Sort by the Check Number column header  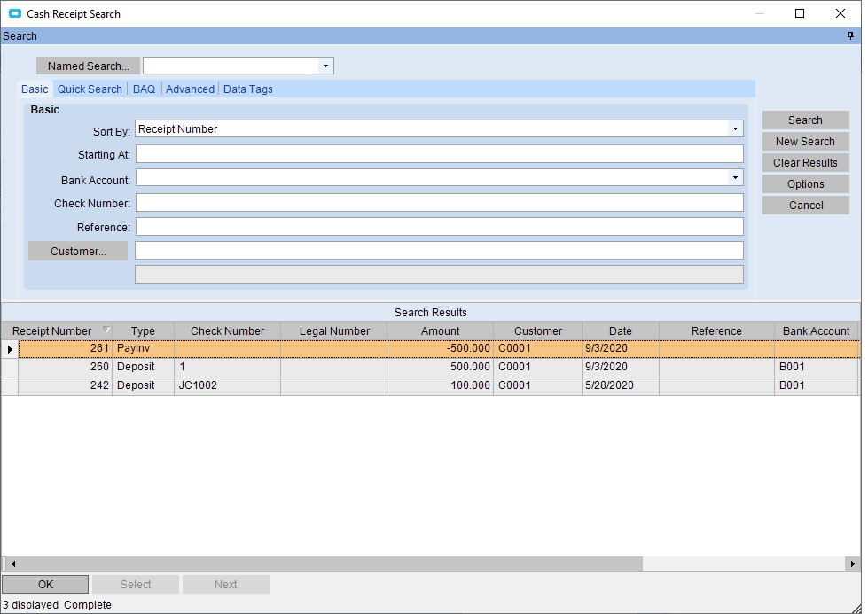[227, 330]
